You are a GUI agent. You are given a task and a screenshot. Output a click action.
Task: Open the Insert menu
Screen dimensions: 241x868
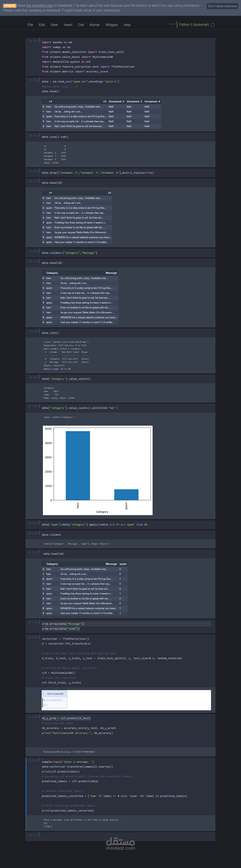point(68,25)
